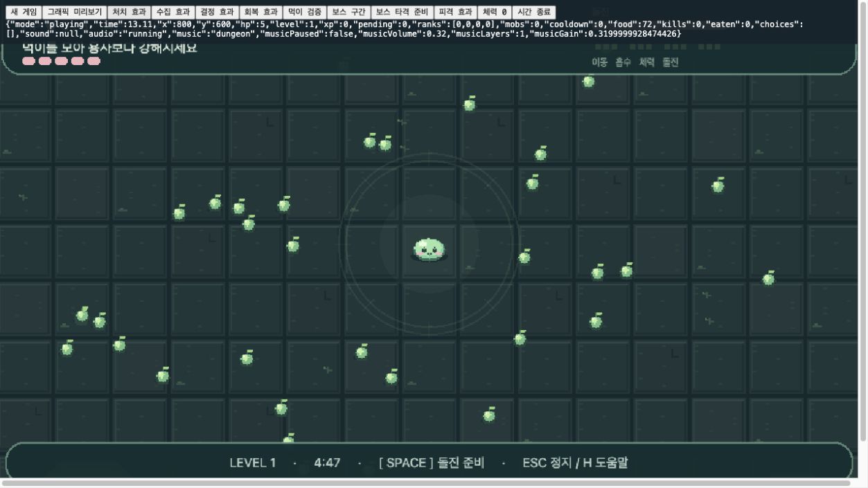Click the LEVEL 1 indicator
This screenshot has width=868, height=488.
pos(252,462)
